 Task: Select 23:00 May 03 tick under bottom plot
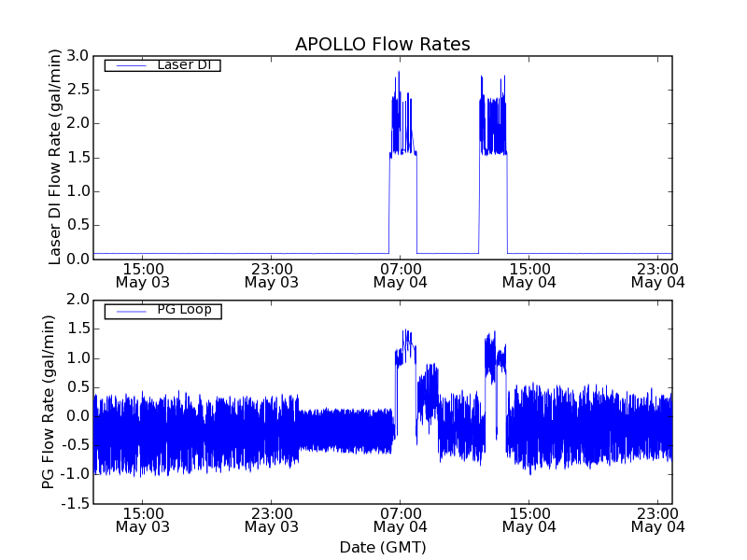click(x=271, y=520)
